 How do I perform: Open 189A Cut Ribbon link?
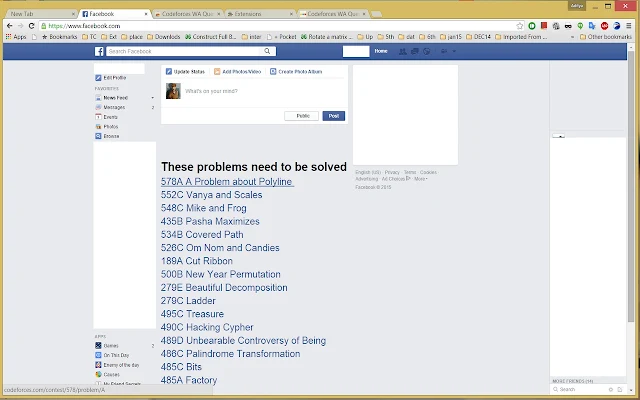click(x=197, y=261)
